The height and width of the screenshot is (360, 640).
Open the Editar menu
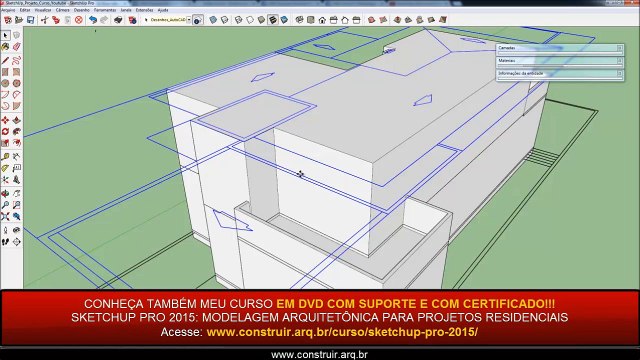[x=25, y=10]
